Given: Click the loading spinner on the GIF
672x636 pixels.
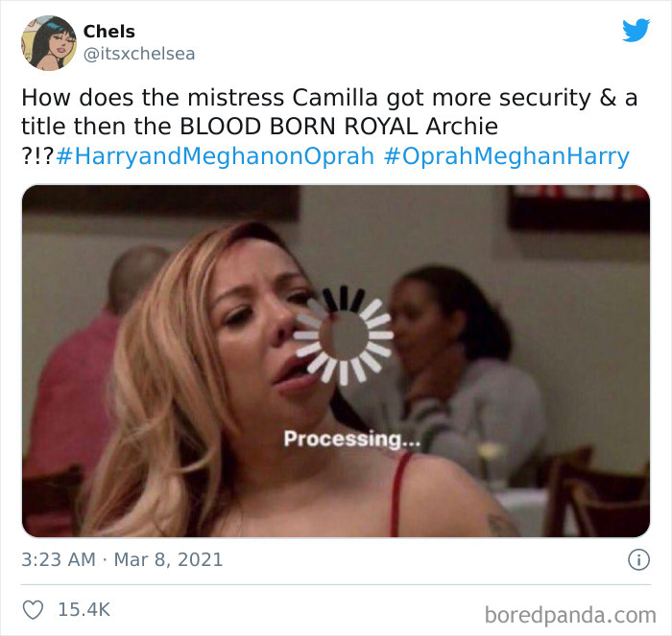Looking at the screenshot, I should (344, 336).
